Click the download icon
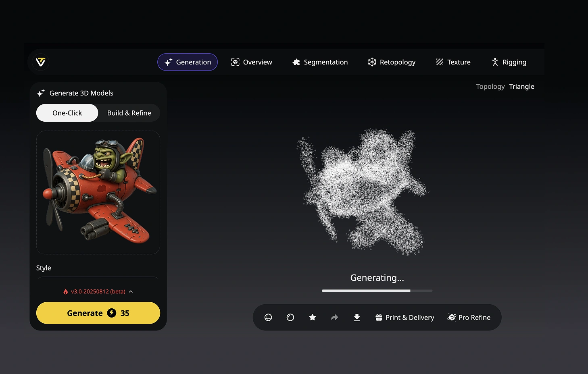The width and height of the screenshot is (588, 374). (357, 318)
